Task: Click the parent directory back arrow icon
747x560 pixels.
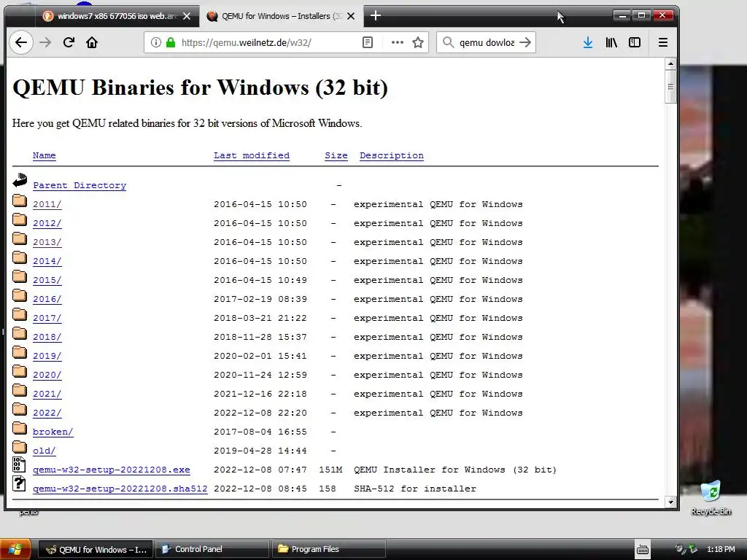Action: pyautogui.click(x=20, y=180)
